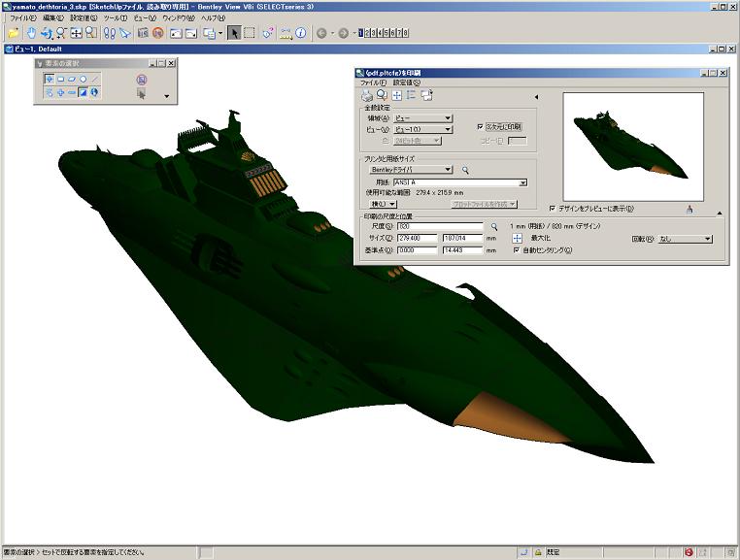
Task: Expand element selection palette with down arrow
Action: [167, 96]
